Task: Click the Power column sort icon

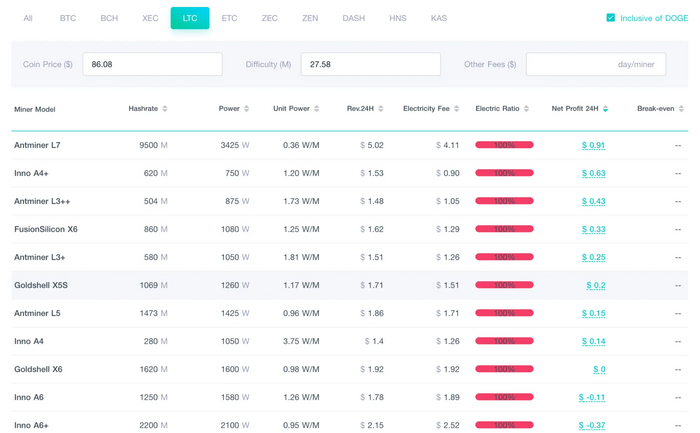Action: coord(246,108)
